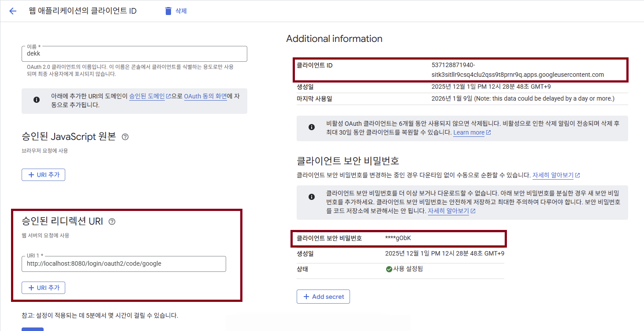Focus the 이름 field containing dekk
Viewport: 644px width, 331px height.
134,54
